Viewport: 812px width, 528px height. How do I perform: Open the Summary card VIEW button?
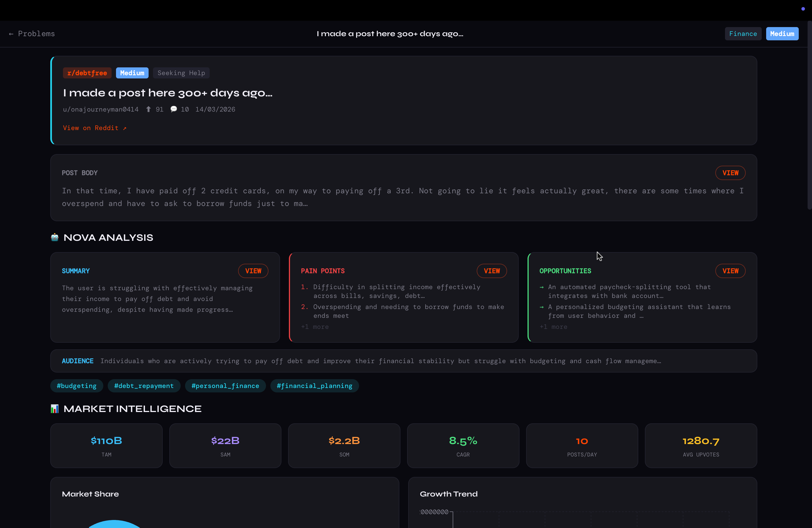[253, 271]
